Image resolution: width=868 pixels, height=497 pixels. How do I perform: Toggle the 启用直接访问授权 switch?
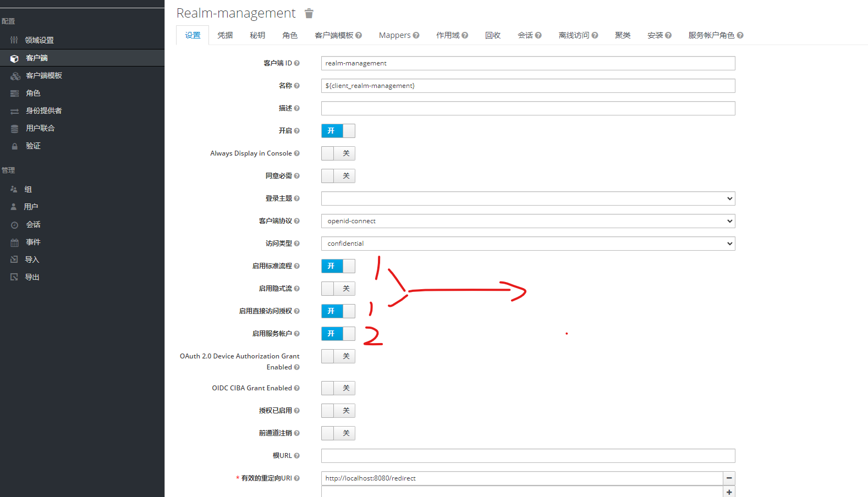[338, 311]
